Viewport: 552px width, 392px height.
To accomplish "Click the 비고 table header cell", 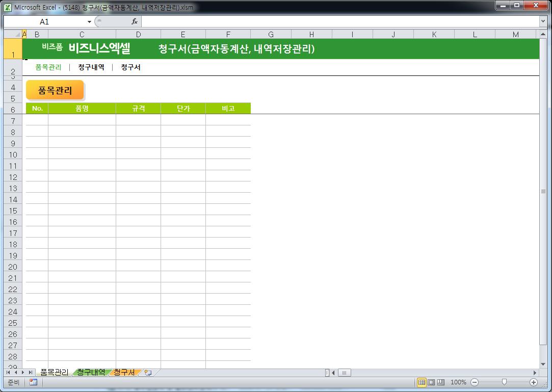I will [x=228, y=109].
